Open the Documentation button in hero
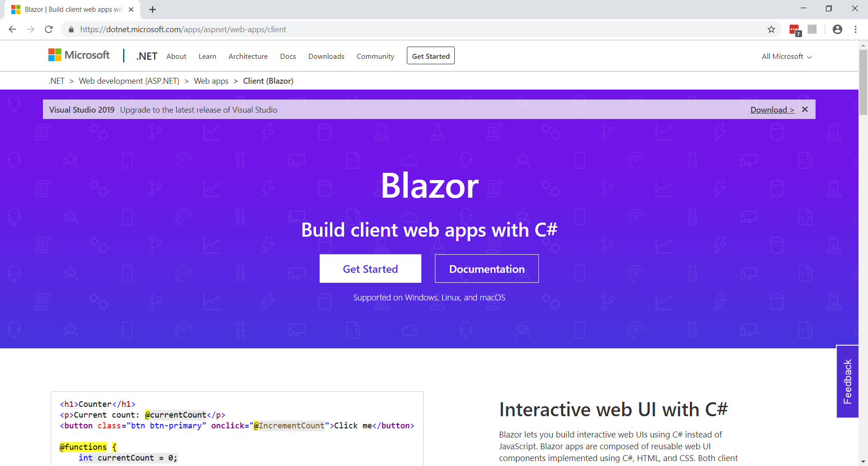 (486, 269)
